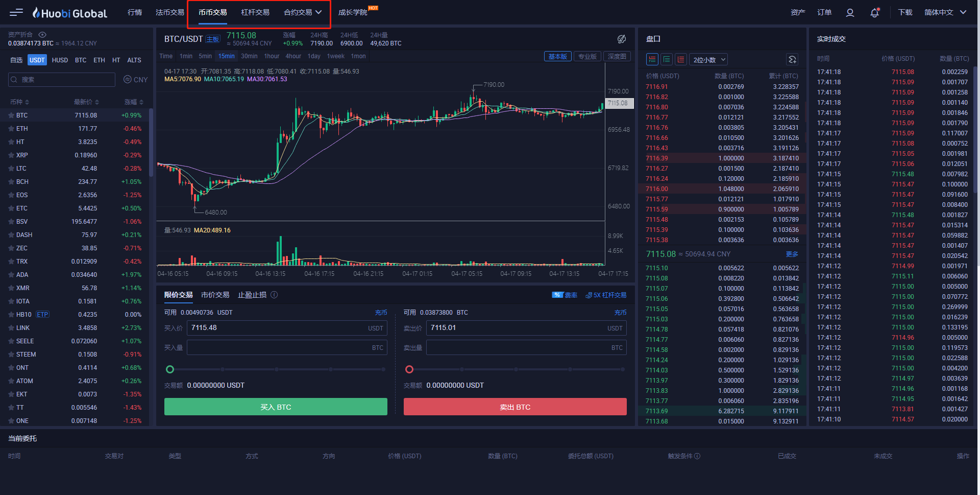Set chart interval to 1day
Viewport: 980px width, 495px height.
pyautogui.click(x=314, y=56)
